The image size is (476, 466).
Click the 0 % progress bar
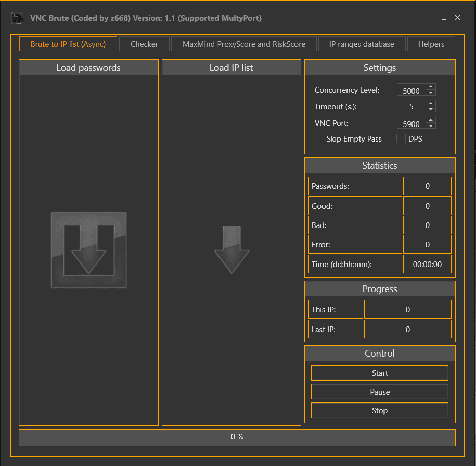click(x=237, y=437)
